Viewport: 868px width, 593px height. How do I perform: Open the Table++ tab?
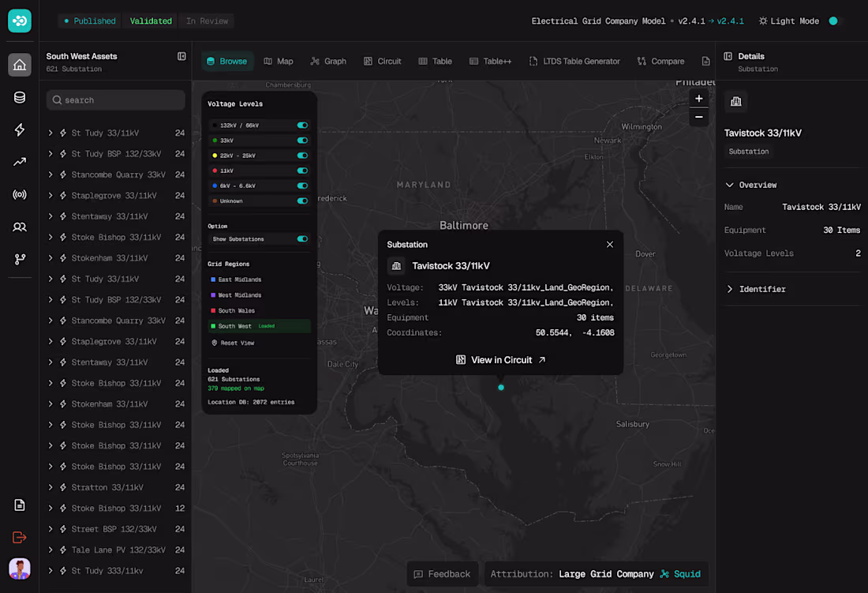491,62
